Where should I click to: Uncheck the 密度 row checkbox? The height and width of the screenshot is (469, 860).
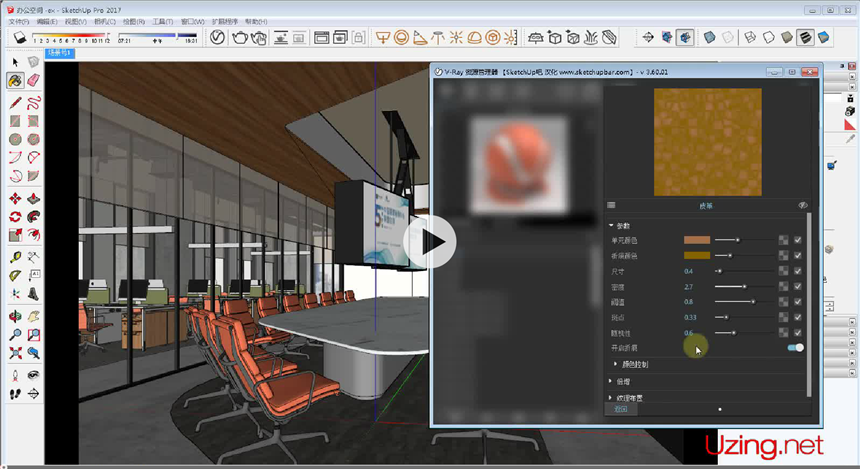click(797, 286)
